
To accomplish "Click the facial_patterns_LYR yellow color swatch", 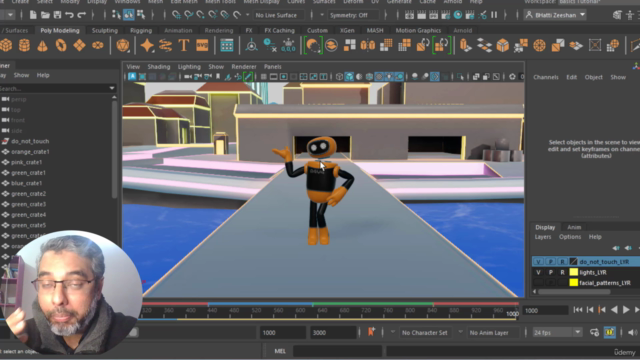I will pos(573,283).
